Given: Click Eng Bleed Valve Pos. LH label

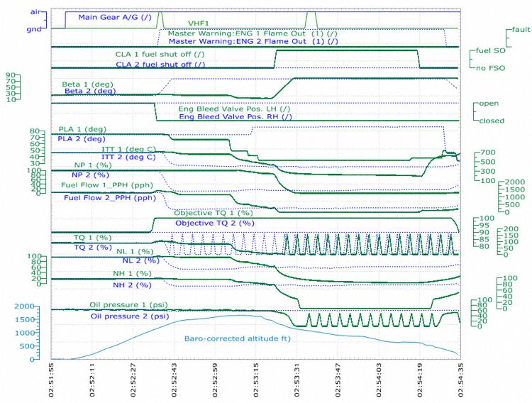Looking at the screenshot, I should point(235,109).
